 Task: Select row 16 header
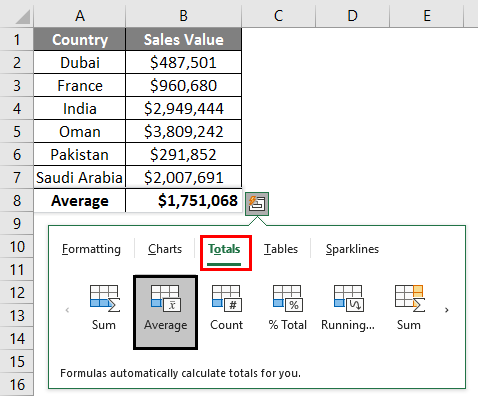point(17,384)
